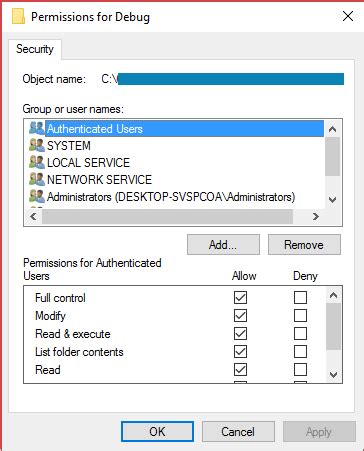The image size is (364, 451).
Task: Click the Authenticated Users group icon
Action: point(37,128)
